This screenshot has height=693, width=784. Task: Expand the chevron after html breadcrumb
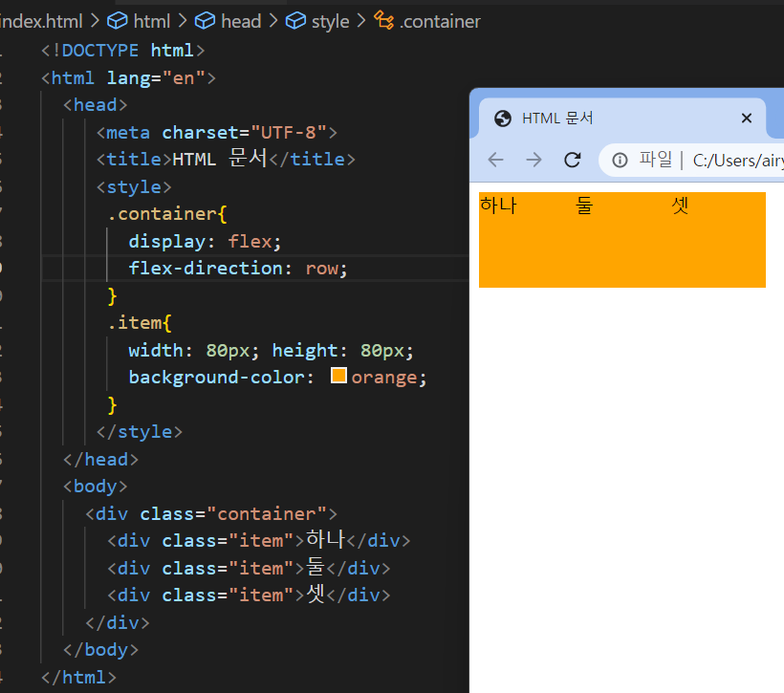pos(183,21)
